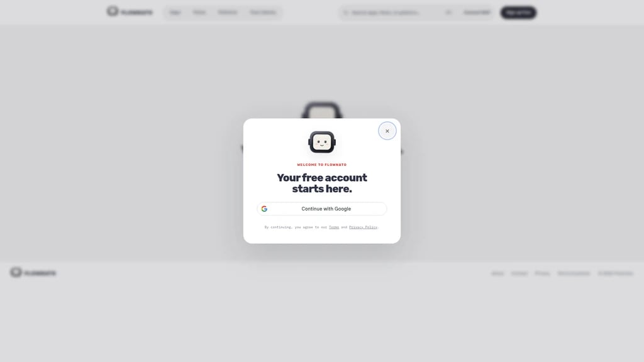This screenshot has height=362, width=644.
Task: Select the second header navigation item
Action: (x=199, y=13)
